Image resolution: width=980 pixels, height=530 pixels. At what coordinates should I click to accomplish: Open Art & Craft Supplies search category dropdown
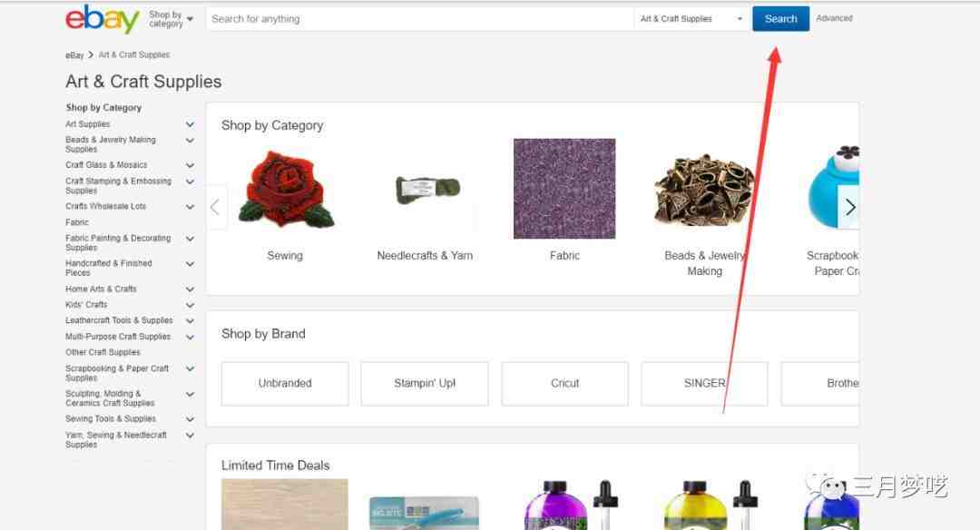tap(691, 19)
